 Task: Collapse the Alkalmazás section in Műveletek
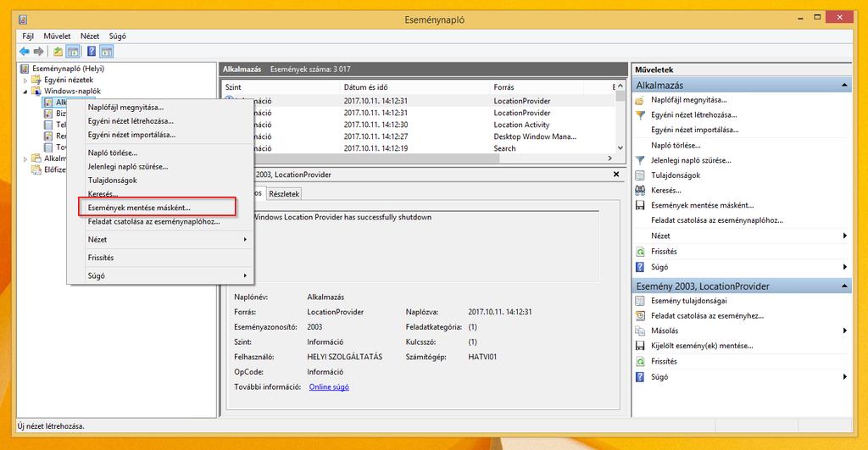click(x=844, y=86)
